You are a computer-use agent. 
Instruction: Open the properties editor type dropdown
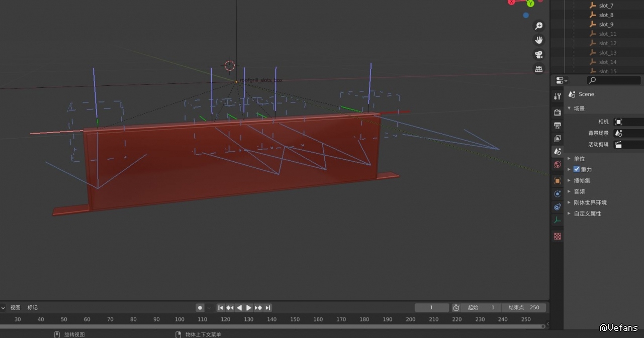pyautogui.click(x=562, y=80)
